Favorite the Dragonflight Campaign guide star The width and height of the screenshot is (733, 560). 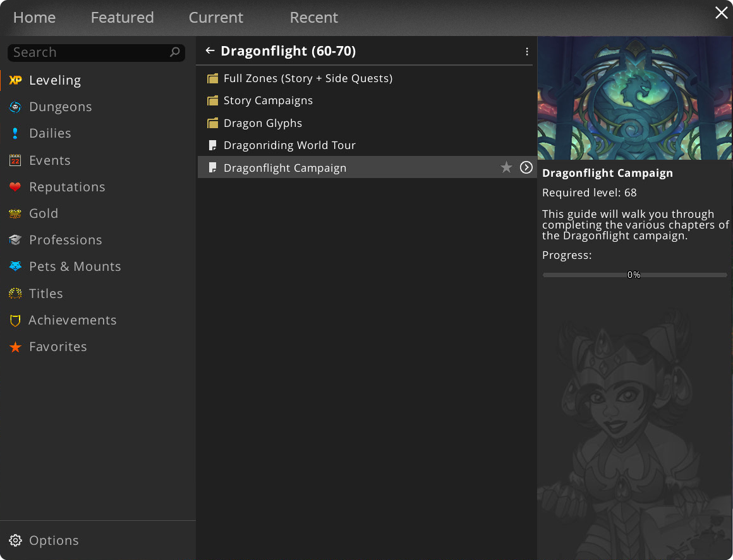tap(506, 167)
